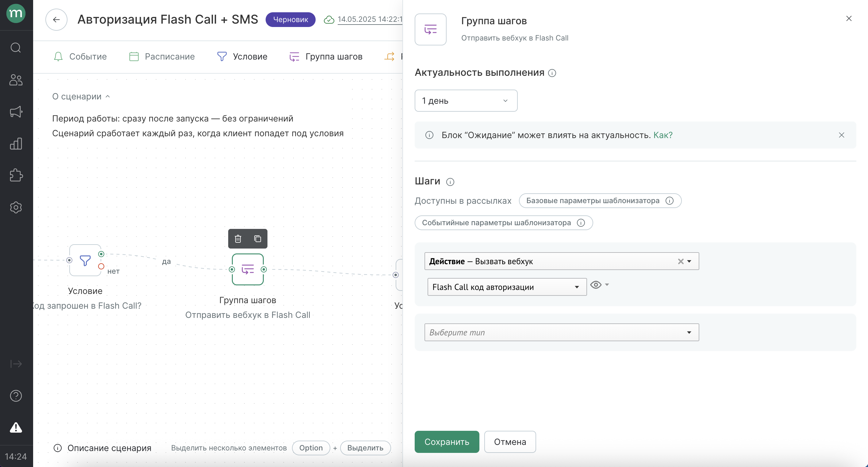Click the input connector of Группа шагов node
Viewport: 868px width, 467px height.
[232, 269]
